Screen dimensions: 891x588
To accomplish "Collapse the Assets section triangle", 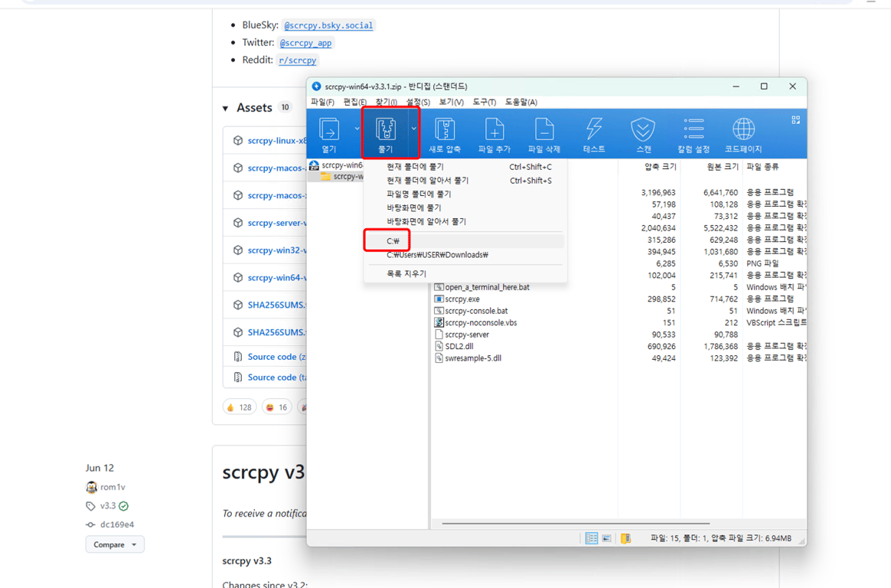I will pos(226,108).
